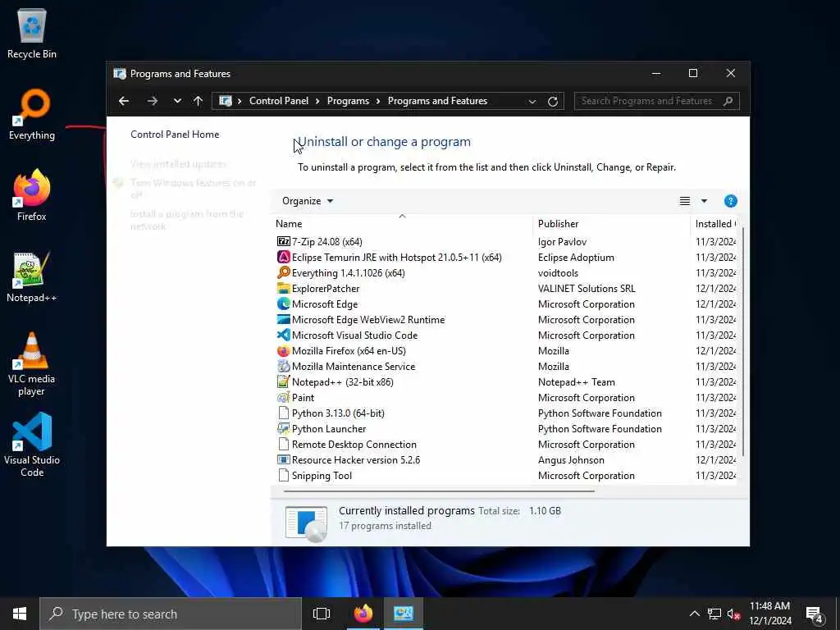
Task: Select the Notepad++ desktop shortcut
Action: click(x=32, y=277)
